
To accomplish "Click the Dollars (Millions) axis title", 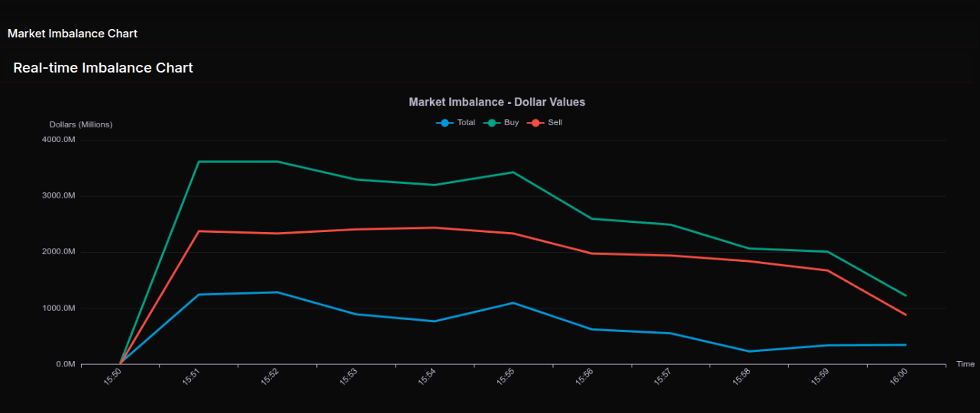I will click(81, 124).
